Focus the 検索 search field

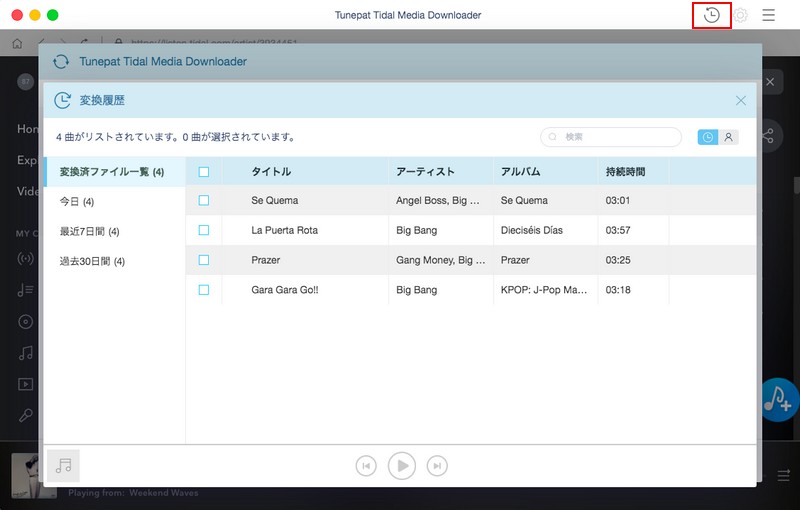(x=611, y=137)
